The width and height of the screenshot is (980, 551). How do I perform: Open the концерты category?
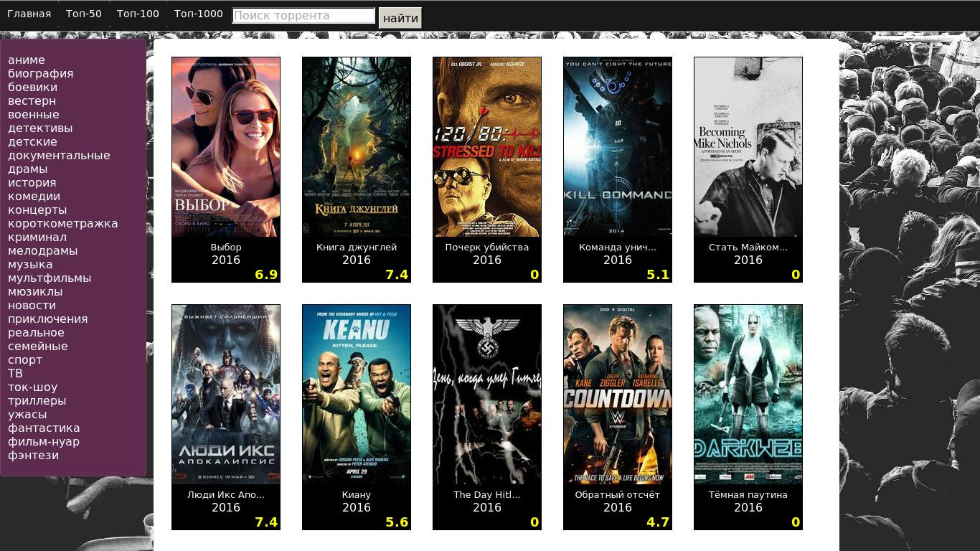coord(37,210)
